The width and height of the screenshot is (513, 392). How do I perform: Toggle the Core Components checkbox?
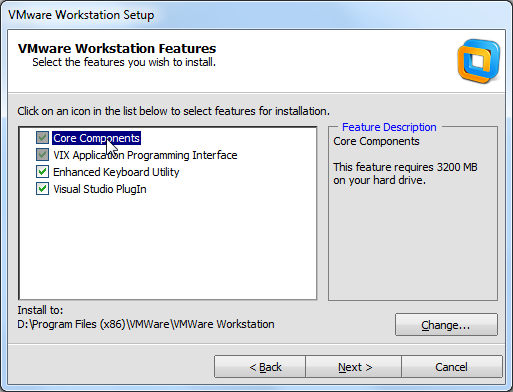42,138
